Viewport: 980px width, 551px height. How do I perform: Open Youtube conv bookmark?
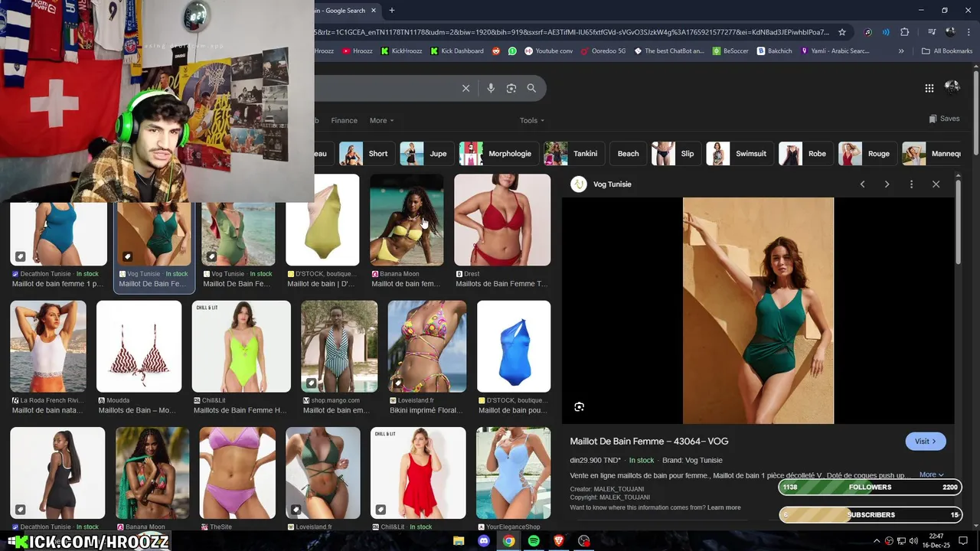pos(548,51)
